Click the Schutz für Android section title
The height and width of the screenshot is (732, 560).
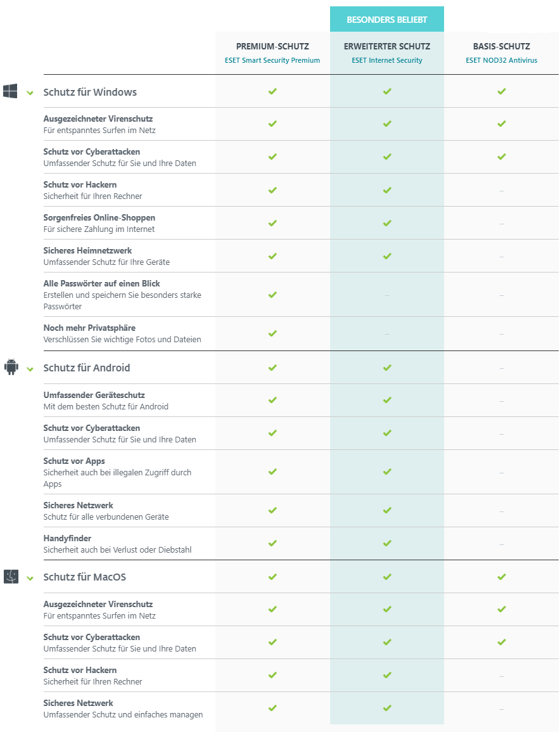(87, 368)
